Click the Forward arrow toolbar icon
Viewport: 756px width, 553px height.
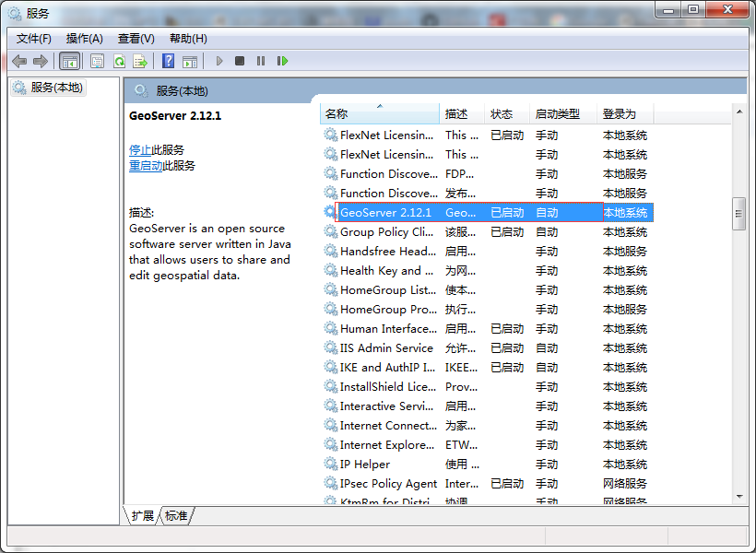pyautogui.click(x=41, y=61)
